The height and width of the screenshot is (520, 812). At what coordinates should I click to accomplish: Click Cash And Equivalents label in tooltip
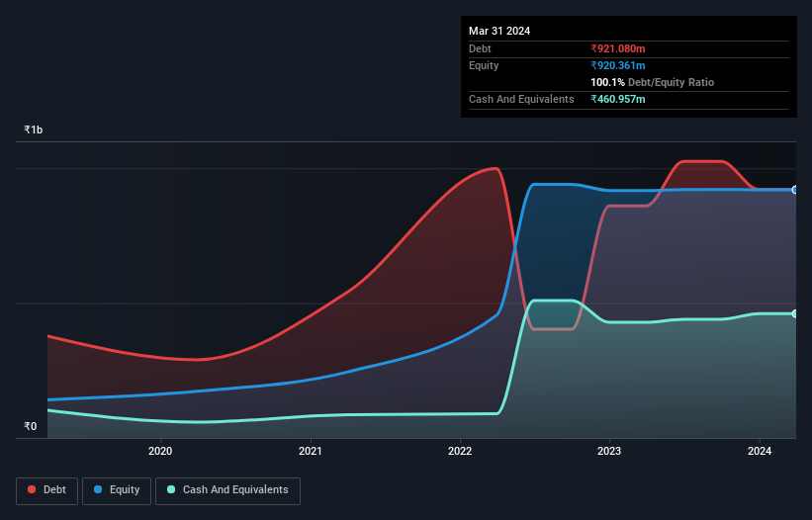[x=521, y=99]
